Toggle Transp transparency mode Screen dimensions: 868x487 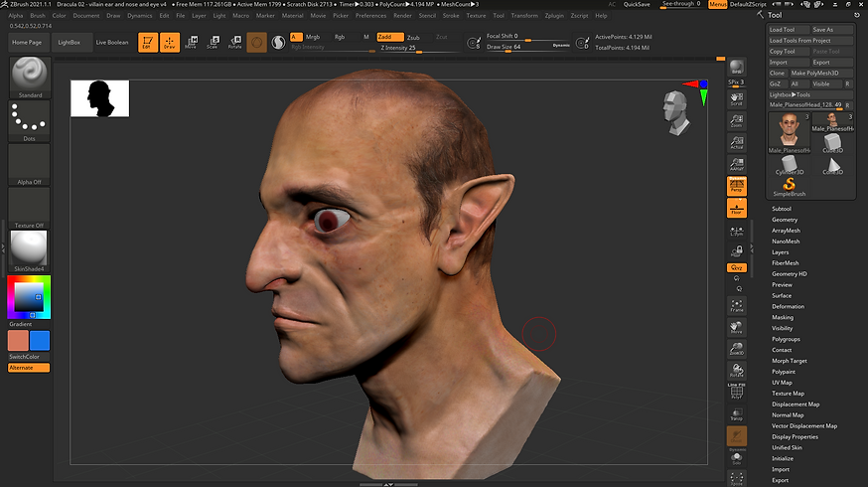pyautogui.click(x=736, y=413)
